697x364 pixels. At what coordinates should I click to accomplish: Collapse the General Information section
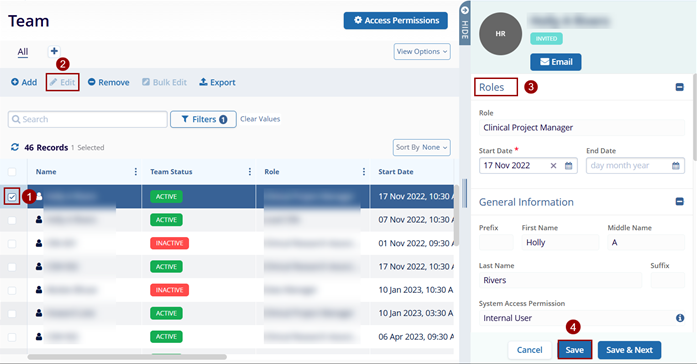[x=679, y=202]
